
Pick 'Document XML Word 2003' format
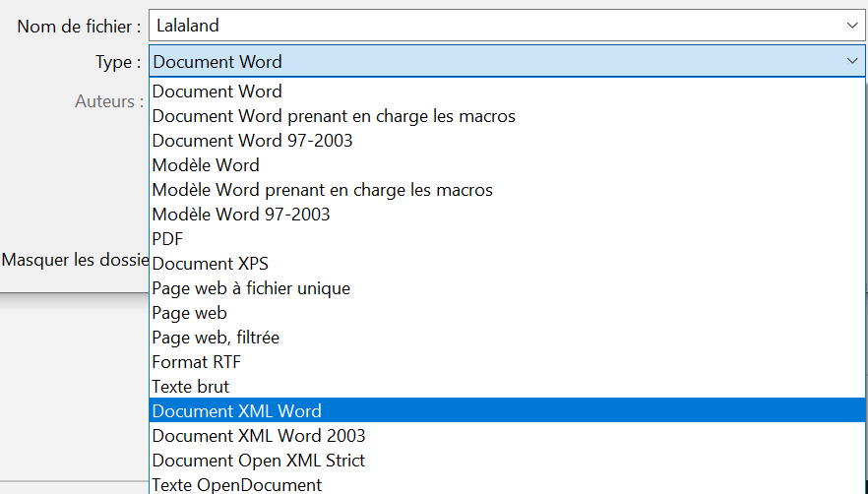click(507, 436)
